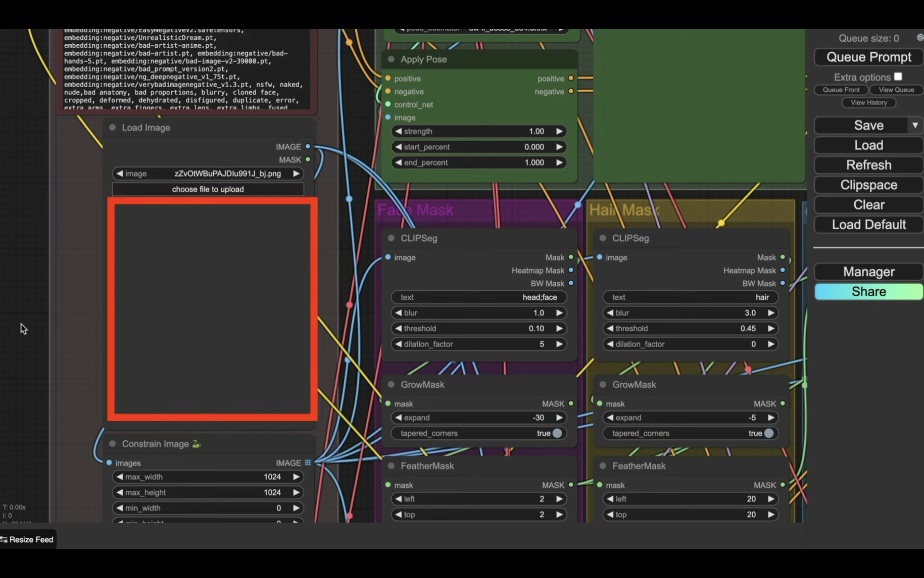Increase max_width 1024 using right arrow
924x578 pixels.
tap(296, 477)
